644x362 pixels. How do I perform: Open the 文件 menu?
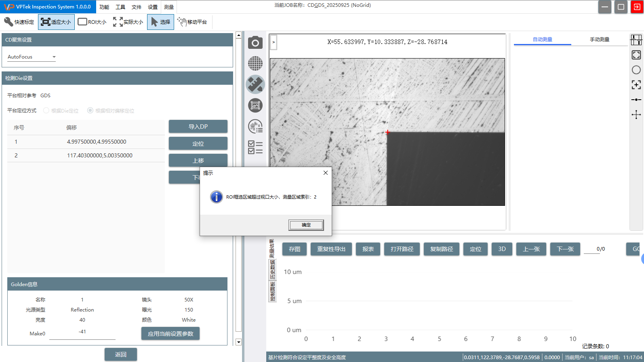click(x=137, y=7)
